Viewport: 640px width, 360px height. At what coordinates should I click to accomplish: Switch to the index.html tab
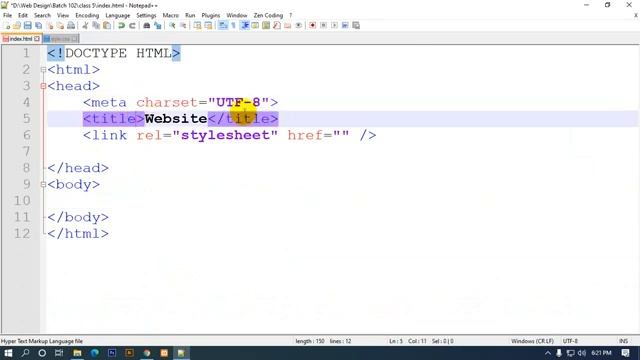(20, 39)
